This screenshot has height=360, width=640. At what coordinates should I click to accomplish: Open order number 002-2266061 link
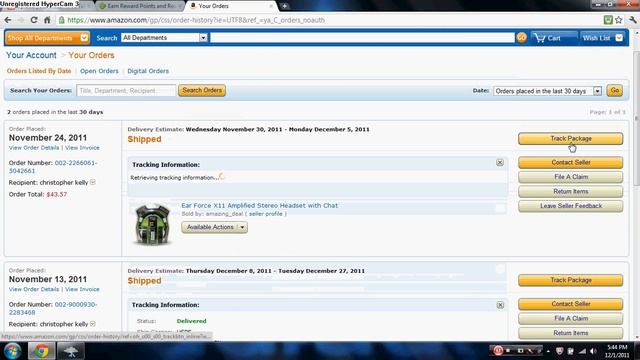[x=53, y=167]
